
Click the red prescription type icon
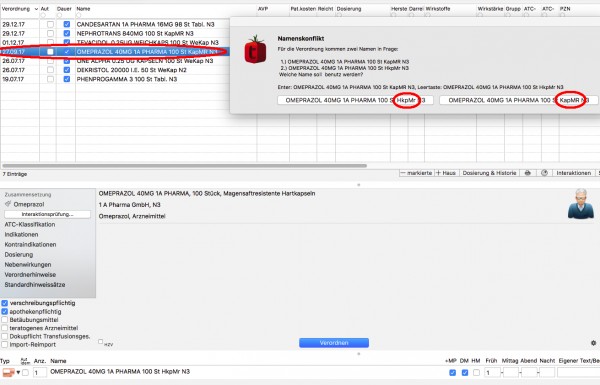click(x=8, y=372)
